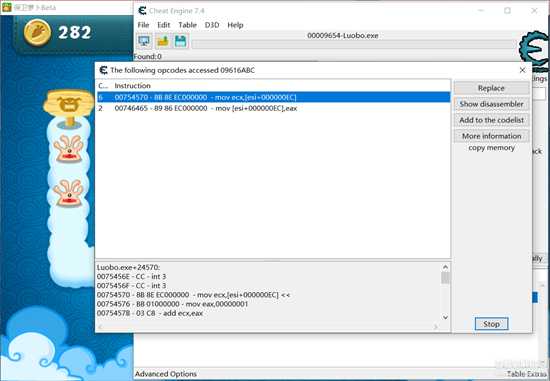
Task: Click the carrot coin icon in game
Action: pyautogui.click(x=37, y=33)
